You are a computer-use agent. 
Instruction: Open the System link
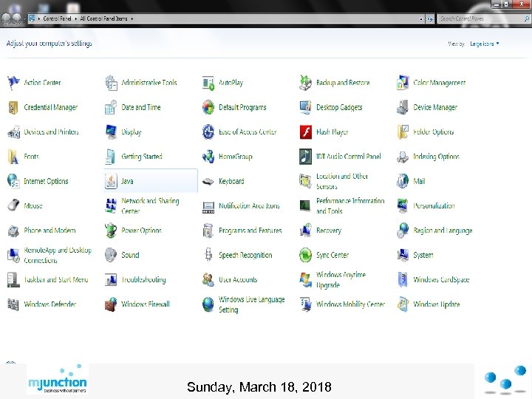click(x=423, y=255)
